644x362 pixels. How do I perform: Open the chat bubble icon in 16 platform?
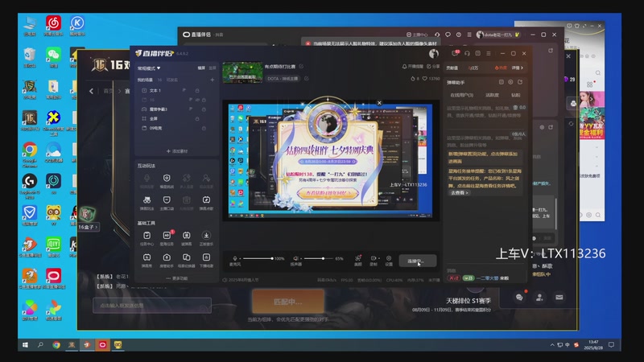click(x=519, y=297)
